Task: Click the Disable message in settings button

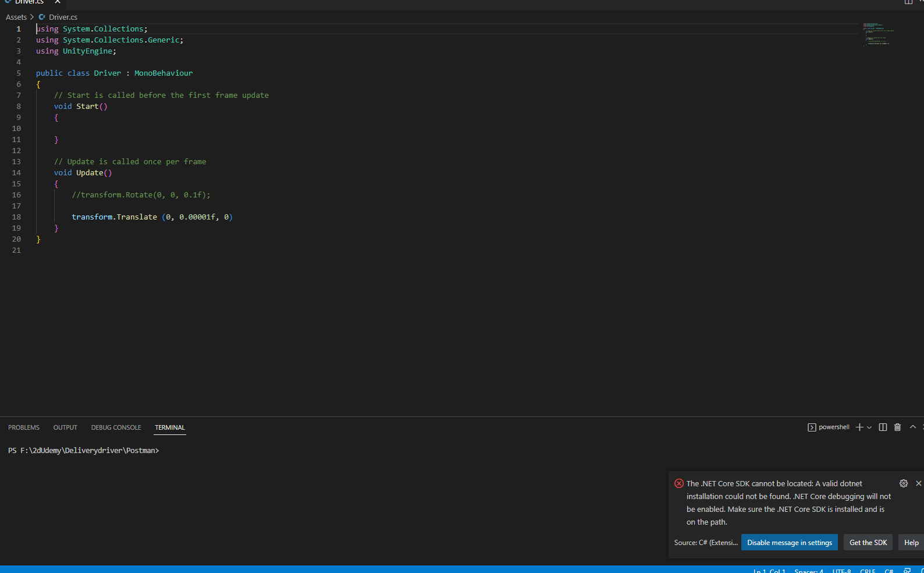Action: click(789, 543)
